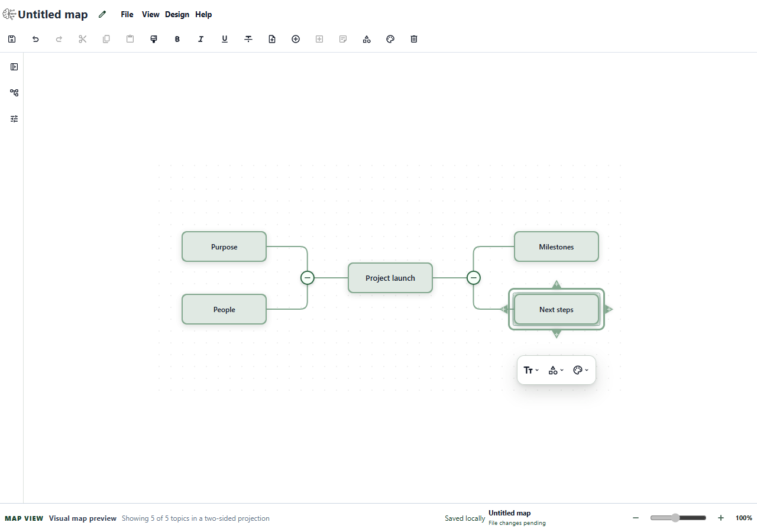757x532 pixels.
Task: Click the Paste clipboard icon
Action: pyautogui.click(x=130, y=39)
